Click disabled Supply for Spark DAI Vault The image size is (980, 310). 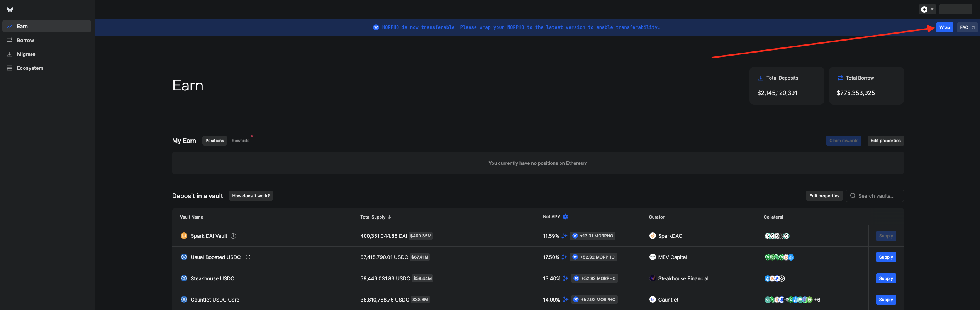pos(886,236)
